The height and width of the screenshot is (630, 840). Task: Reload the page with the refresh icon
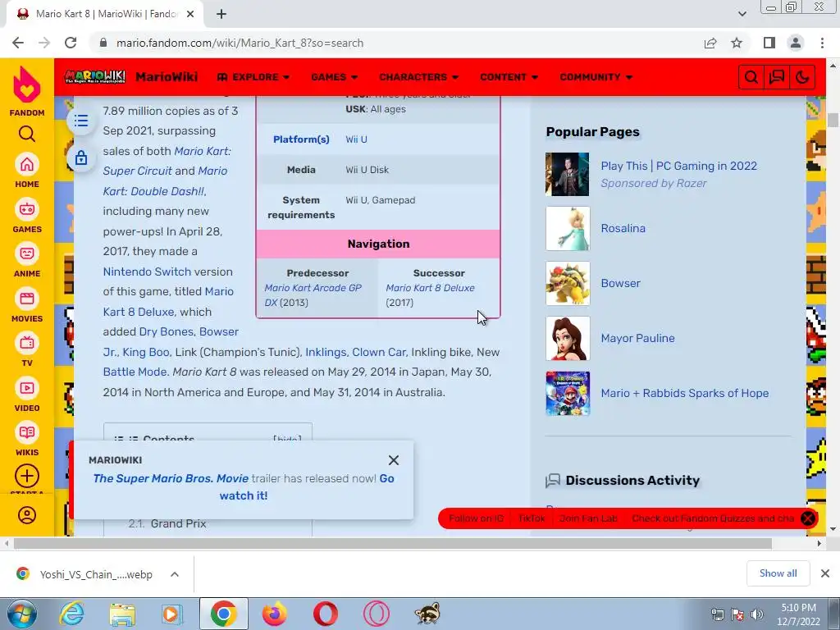[x=71, y=43]
